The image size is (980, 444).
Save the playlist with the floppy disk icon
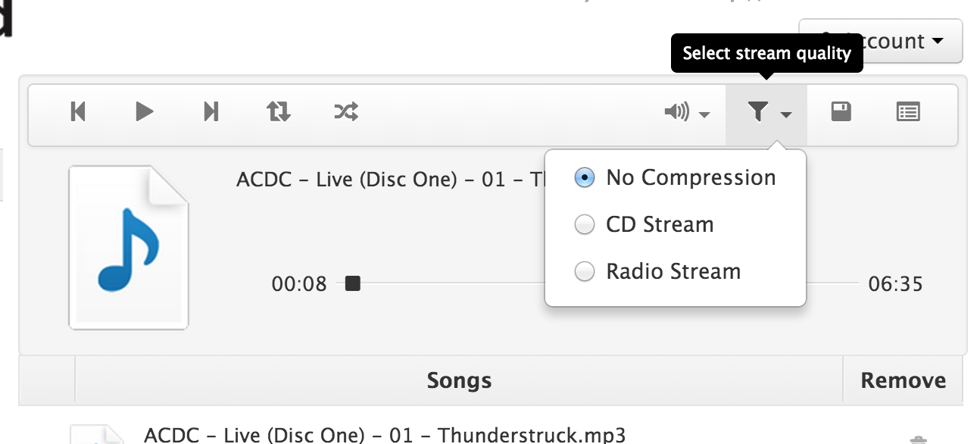tap(841, 112)
